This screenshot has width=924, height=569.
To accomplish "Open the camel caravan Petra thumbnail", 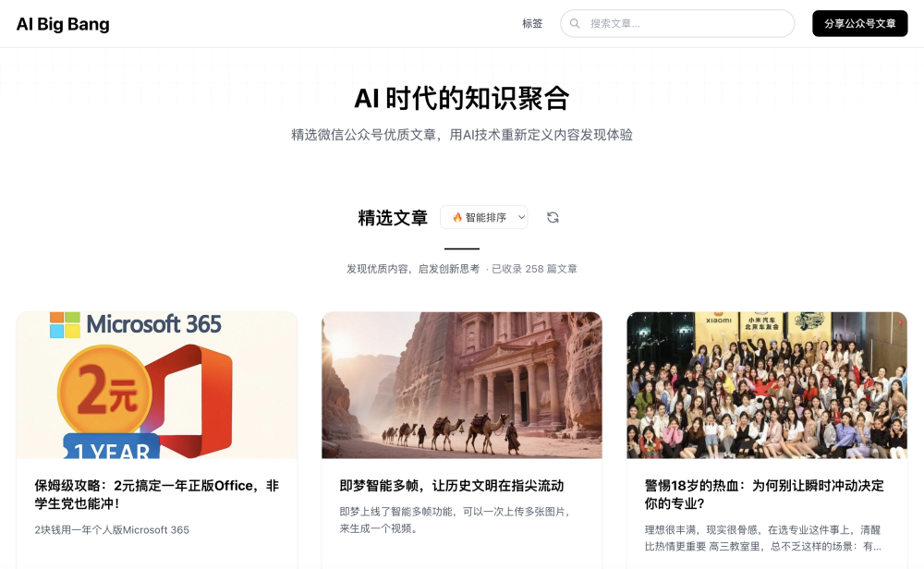I will pyautogui.click(x=462, y=385).
